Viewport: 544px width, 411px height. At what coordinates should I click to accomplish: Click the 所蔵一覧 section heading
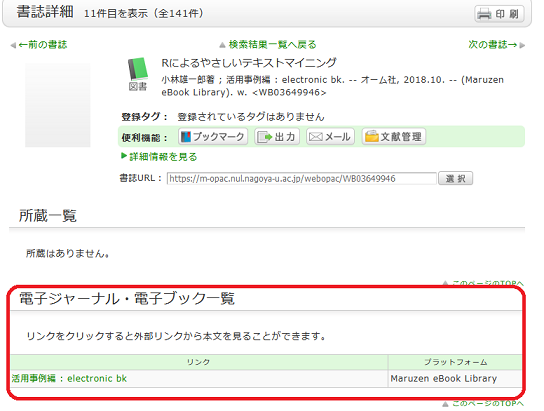[x=48, y=215]
